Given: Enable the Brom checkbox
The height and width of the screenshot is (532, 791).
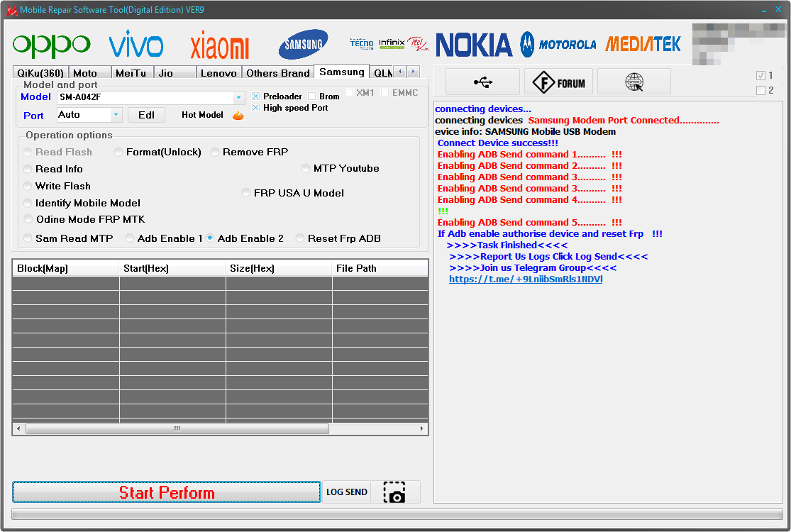Looking at the screenshot, I should [x=311, y=96].
